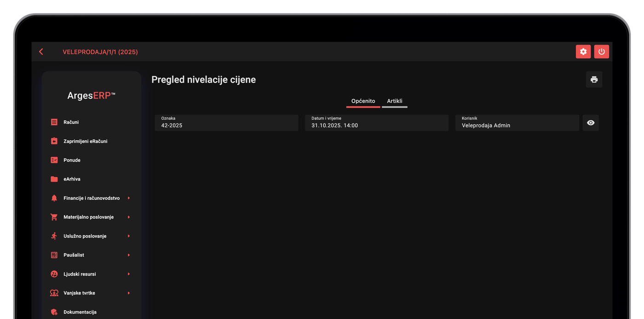The height and width of the screenshot is (319, 644).
Task: Click the Oznaka field 42-2025
Action: pos(226,123)
